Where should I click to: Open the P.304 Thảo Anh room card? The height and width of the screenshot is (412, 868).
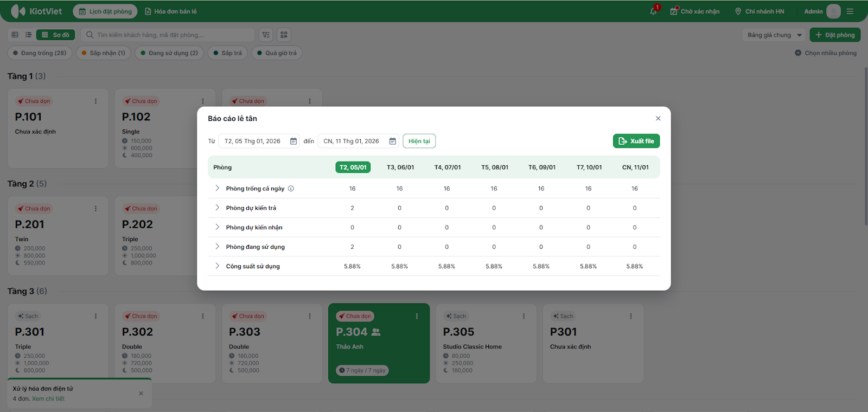point(379,343)
